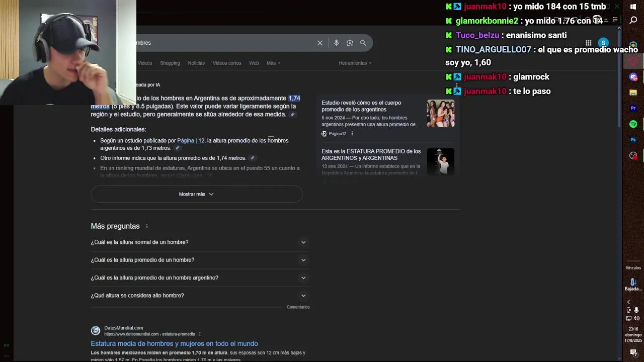The image size is (644, 362).
Task: Expand question about altura promedio hombre argentino
Action: point(200,278)
